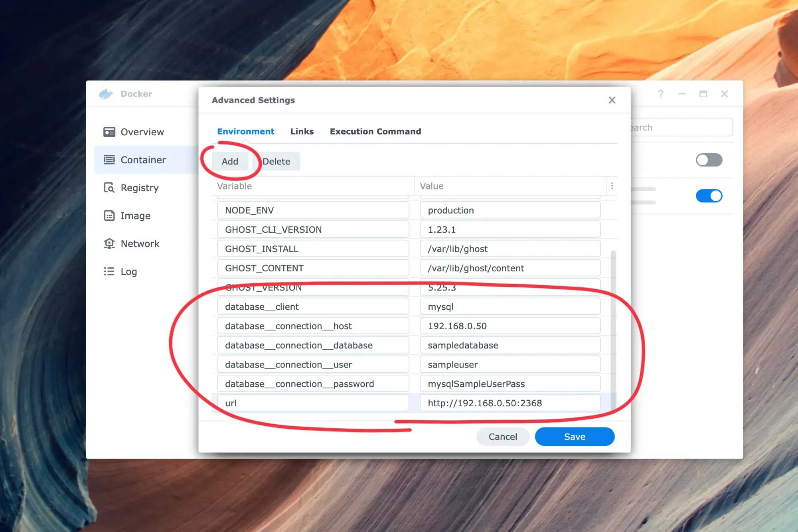Click Save to apply settings
Viewport: 798px width, 532px height.
pos(574,436)
